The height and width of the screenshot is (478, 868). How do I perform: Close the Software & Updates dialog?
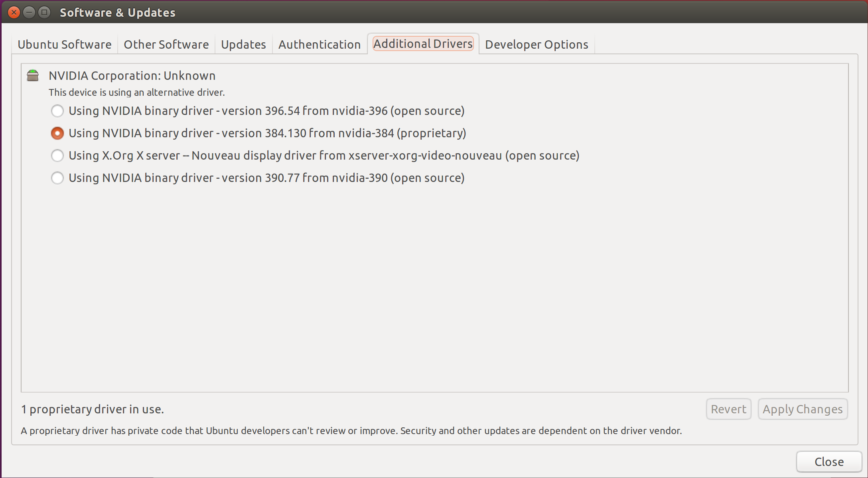click(829, 462)
